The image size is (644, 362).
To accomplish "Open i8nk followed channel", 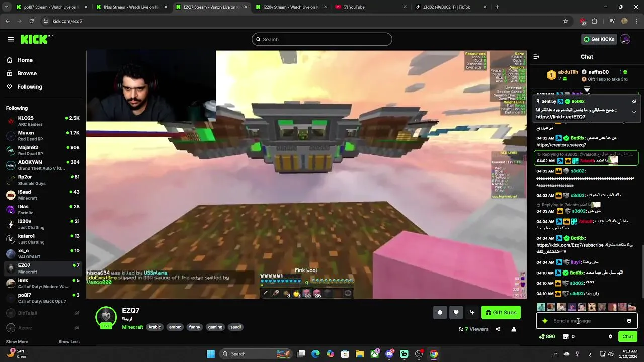I will pyautogui.click(x=43, y=283).
